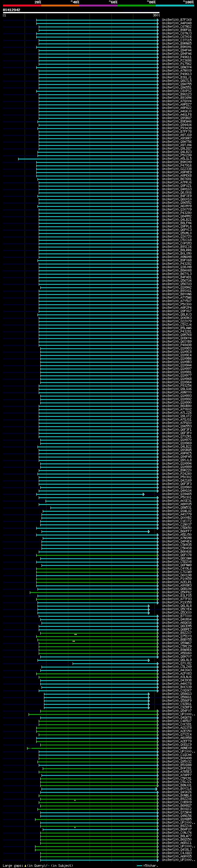Click the UniRef100_A5LGL5 label
Viewport: 197px width, 868px height.
(176, 159)
